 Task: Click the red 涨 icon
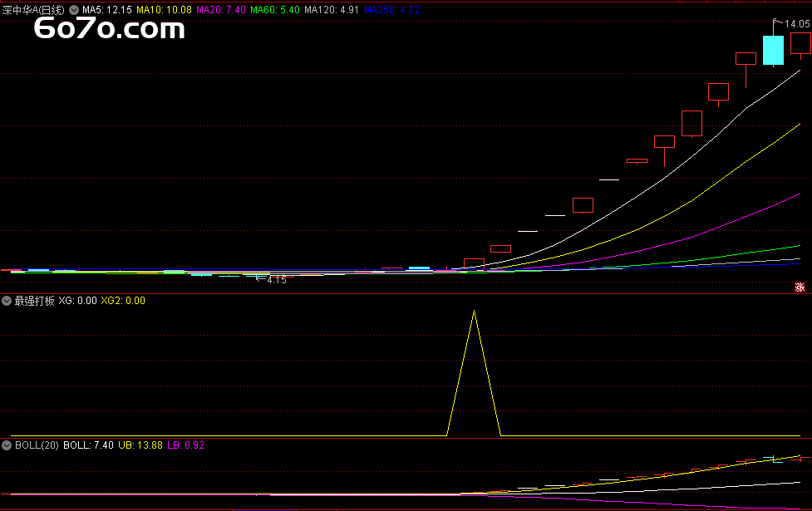coord(800,287)
